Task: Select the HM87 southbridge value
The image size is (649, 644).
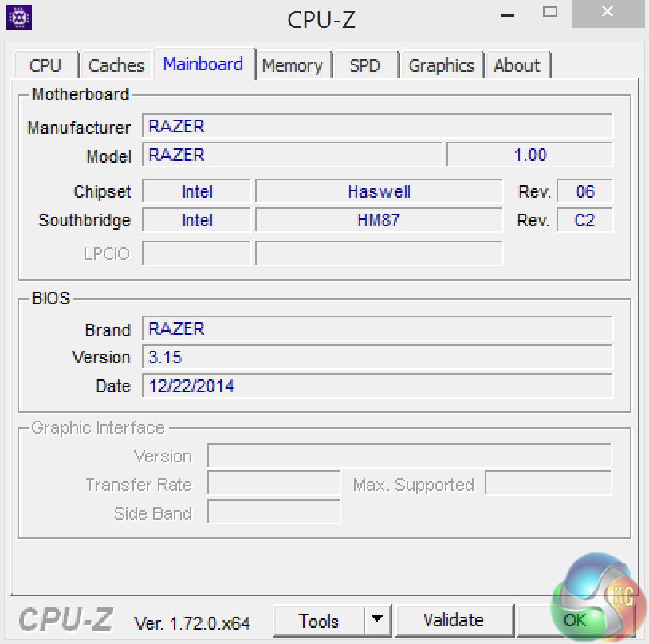Action: pyautogui.click(x=380, y=220)
